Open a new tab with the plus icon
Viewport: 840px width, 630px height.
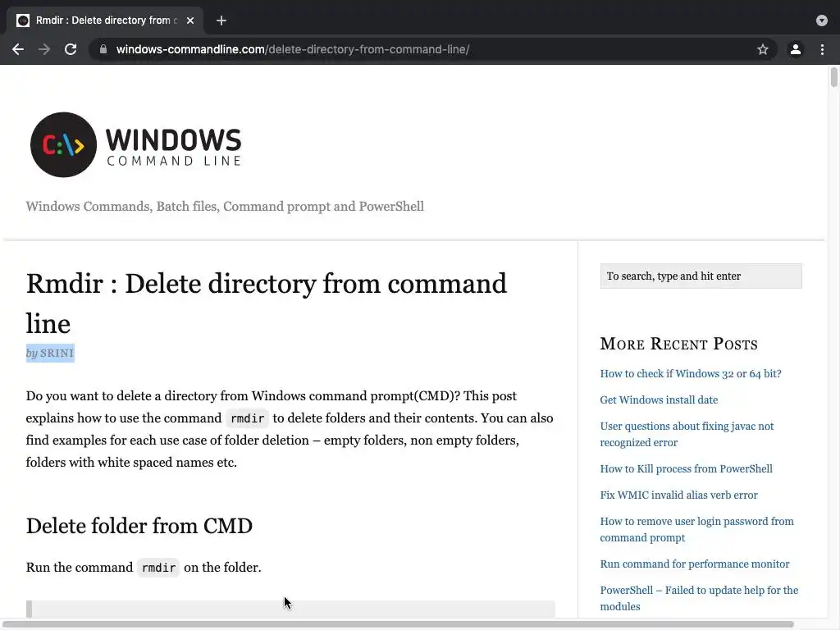[x=221, y=21]
